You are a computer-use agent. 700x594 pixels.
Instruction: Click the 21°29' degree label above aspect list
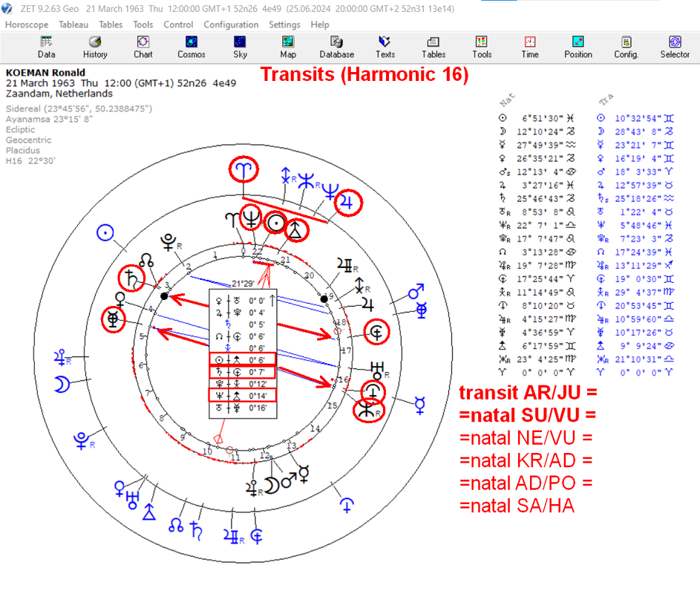243,283
